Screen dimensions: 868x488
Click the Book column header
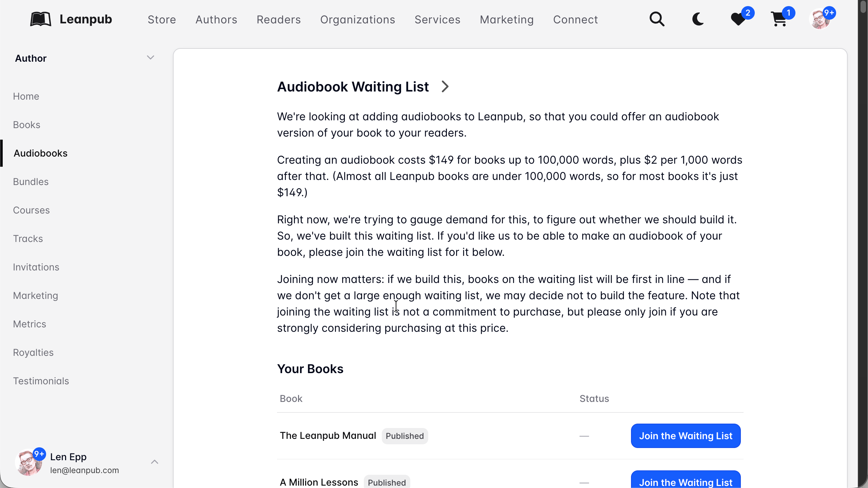(x=291, y=399)
